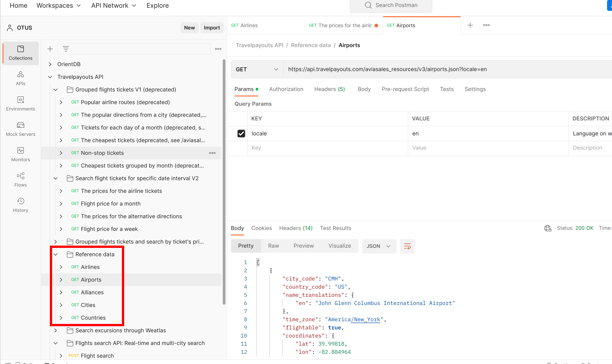Select the Countries request in Reference data
Screen dimensions: 612x364
93,318
